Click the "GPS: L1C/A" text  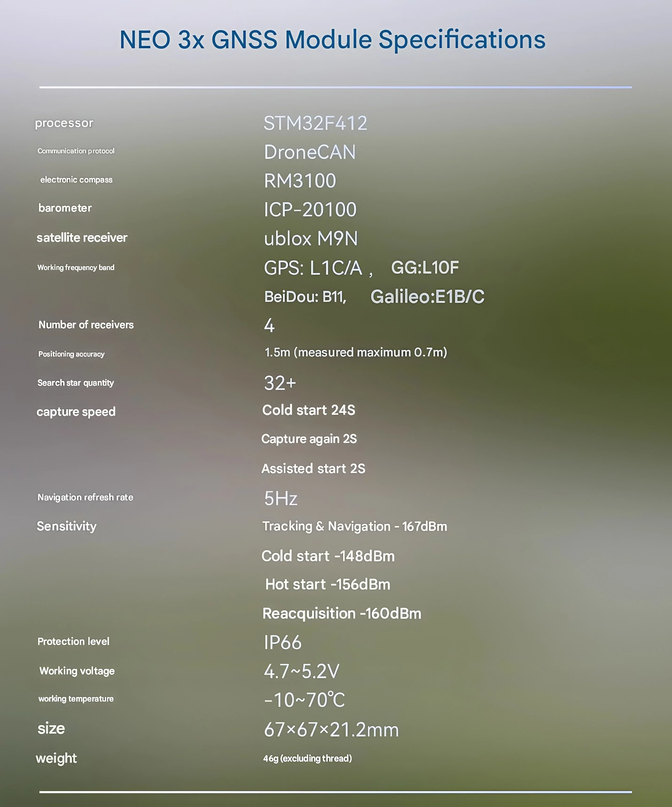coord(313,268)
